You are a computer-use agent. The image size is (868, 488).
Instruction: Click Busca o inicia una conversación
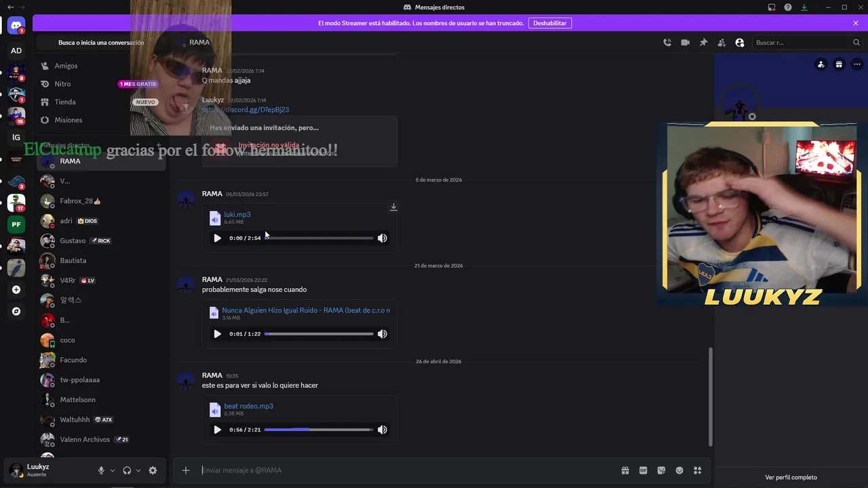tap(101, 43)
